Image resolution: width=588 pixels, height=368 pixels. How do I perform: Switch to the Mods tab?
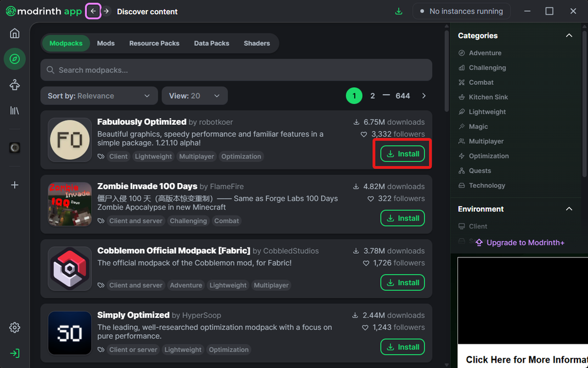coord(107,43)
